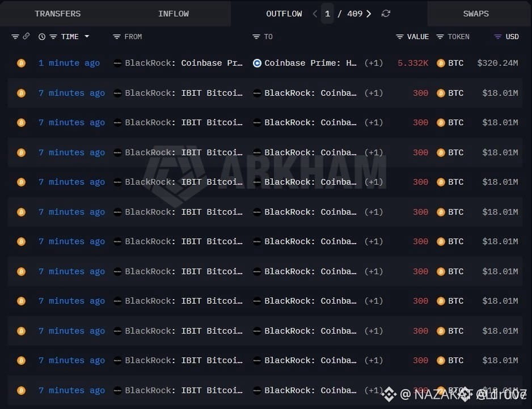
Task: Refresh the outflow transfers list
Action: click(x=386, y=14)
